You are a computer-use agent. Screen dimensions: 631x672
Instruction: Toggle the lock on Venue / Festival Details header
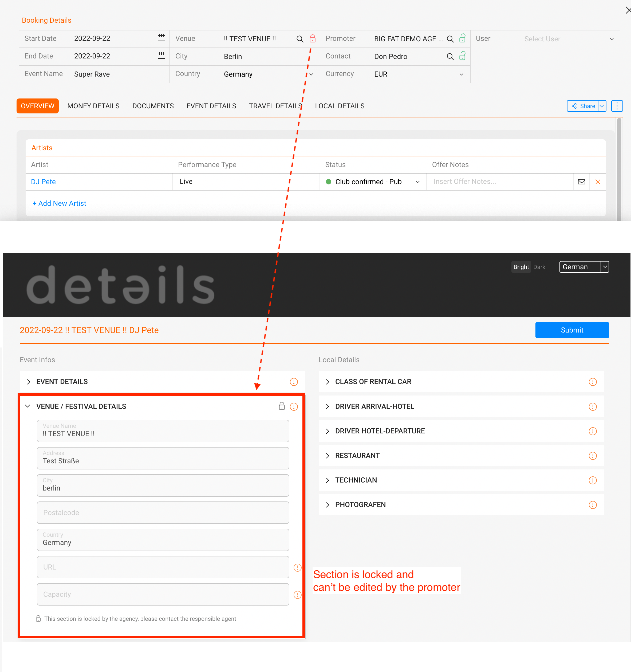(x=282, y=406)
